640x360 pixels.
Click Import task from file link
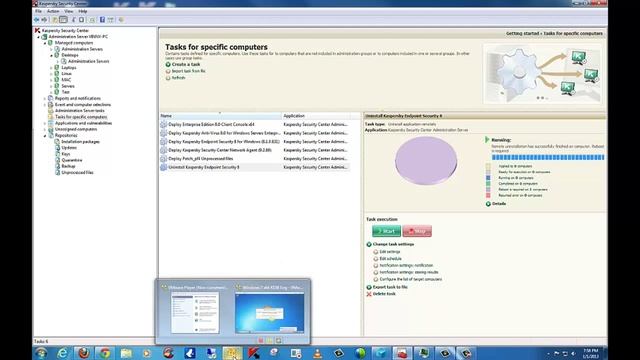pyautogui.click(x=189, y=71)
